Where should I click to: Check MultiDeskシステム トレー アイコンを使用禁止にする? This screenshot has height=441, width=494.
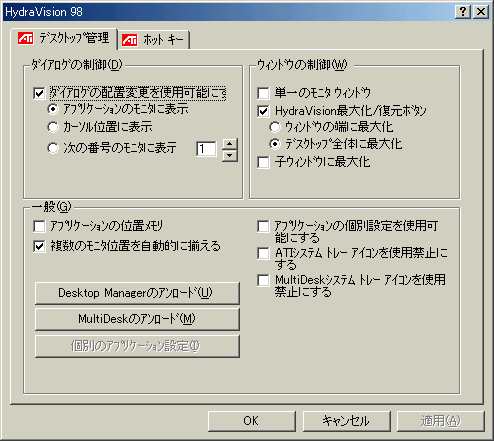click(263, 280)
